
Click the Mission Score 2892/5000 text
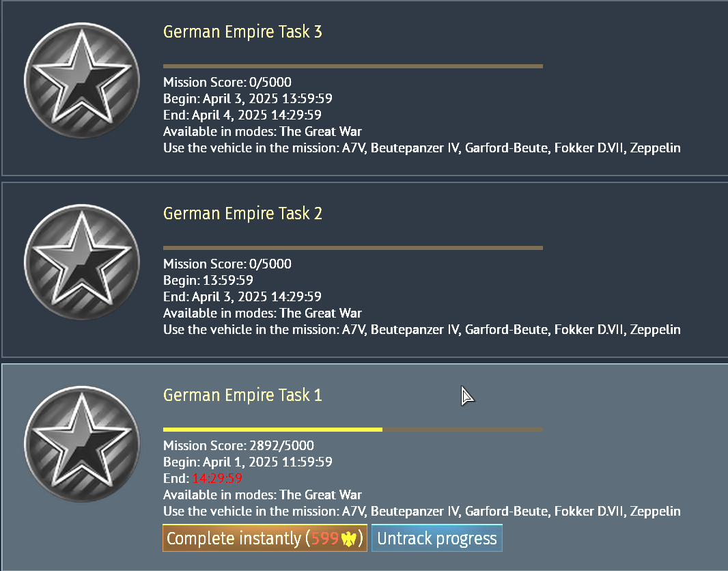227,446
